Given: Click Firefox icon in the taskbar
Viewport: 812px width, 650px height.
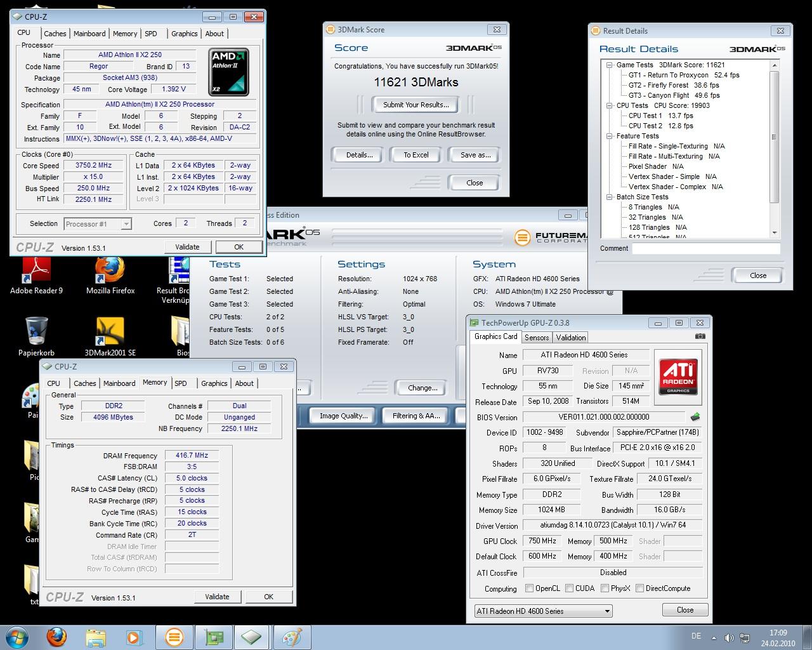Looking at the screenshot, I should pyautogui.click(x=56, y=637).
